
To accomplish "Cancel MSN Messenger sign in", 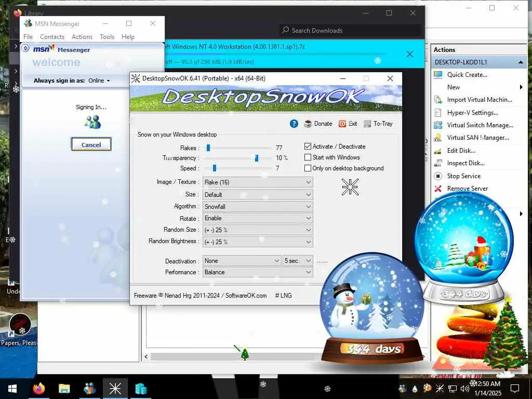I will pyautogui.click(x=91, y=144).
